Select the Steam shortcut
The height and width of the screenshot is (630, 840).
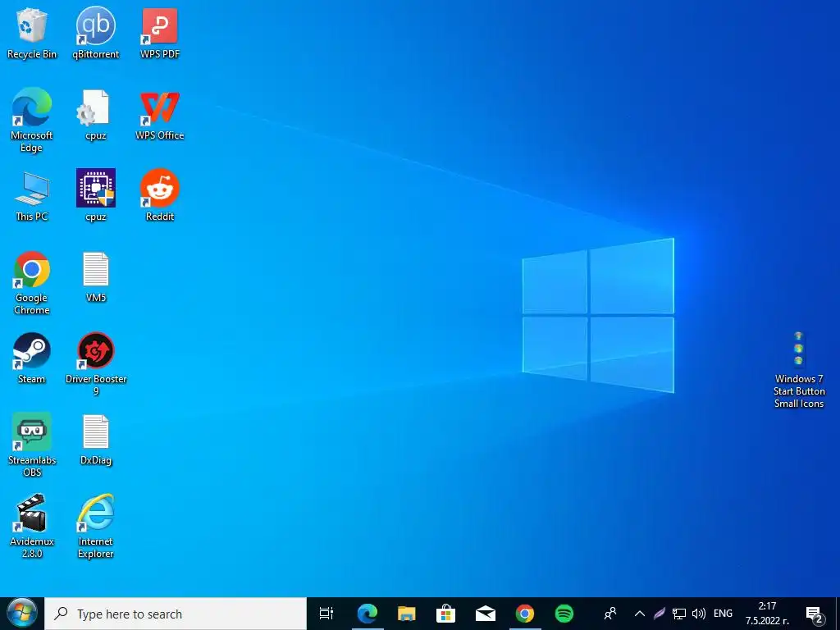32,358
